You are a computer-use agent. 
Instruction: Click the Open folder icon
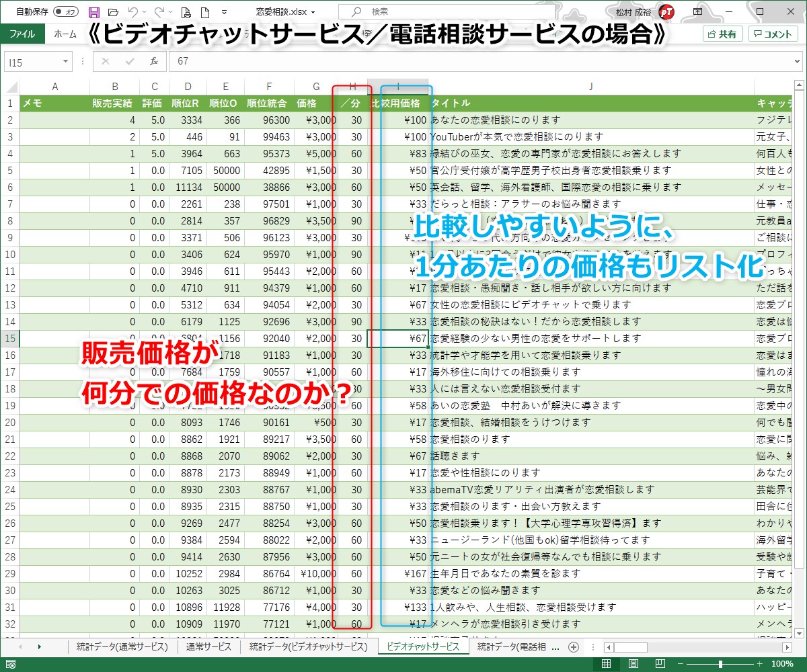tap(113, 11)
